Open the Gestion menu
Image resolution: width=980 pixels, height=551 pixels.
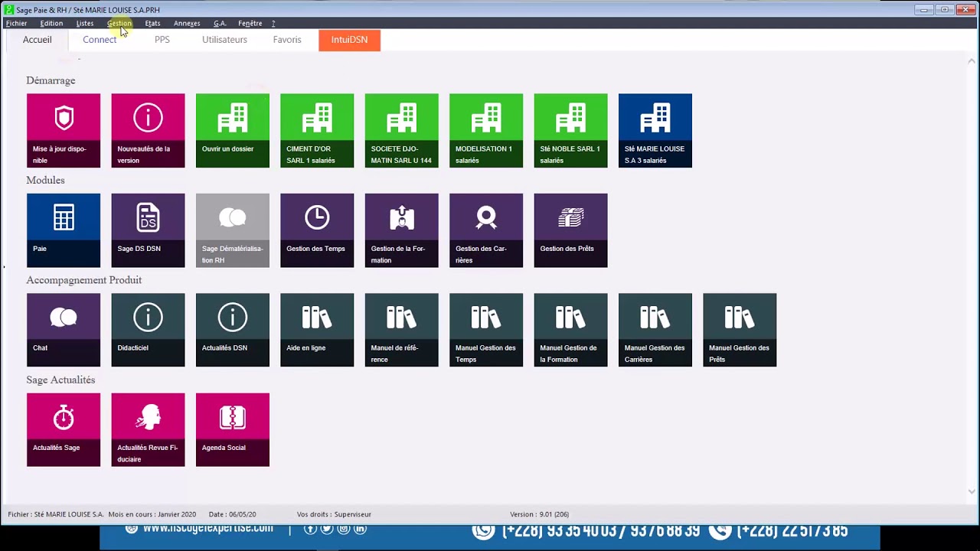pyautogui.click(x=119, y=24)
